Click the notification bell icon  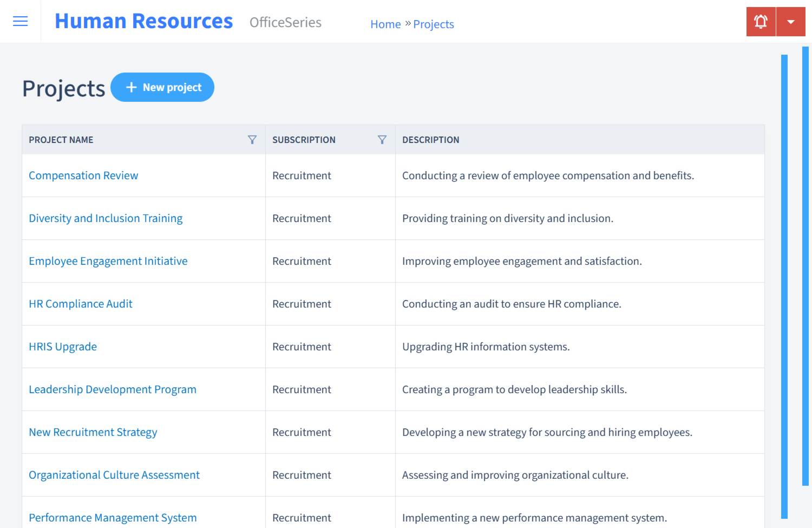point(761,21)
